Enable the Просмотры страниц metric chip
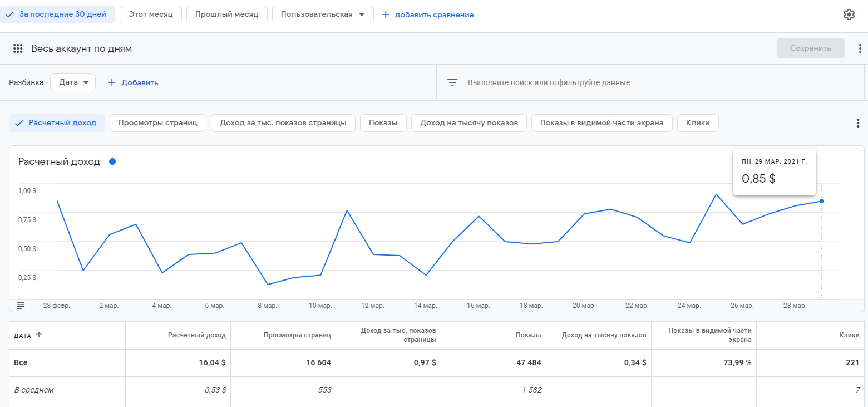 coord(158,123)
